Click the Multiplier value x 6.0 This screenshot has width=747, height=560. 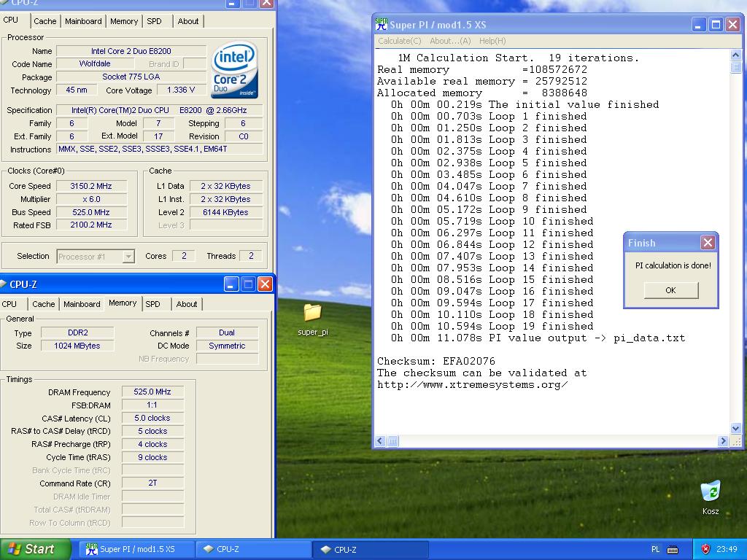click(91, 199)
